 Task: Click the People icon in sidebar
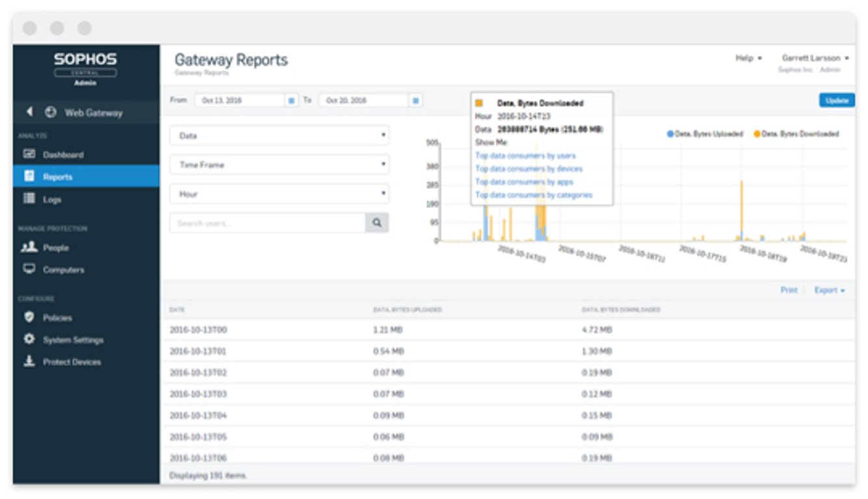[x=29, y=248]
